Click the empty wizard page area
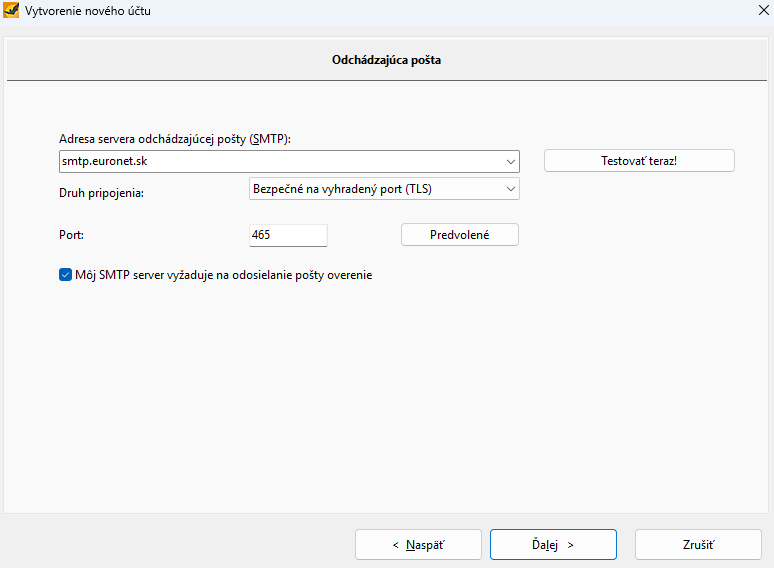This screenshot has height=568, width=774. 387,395
